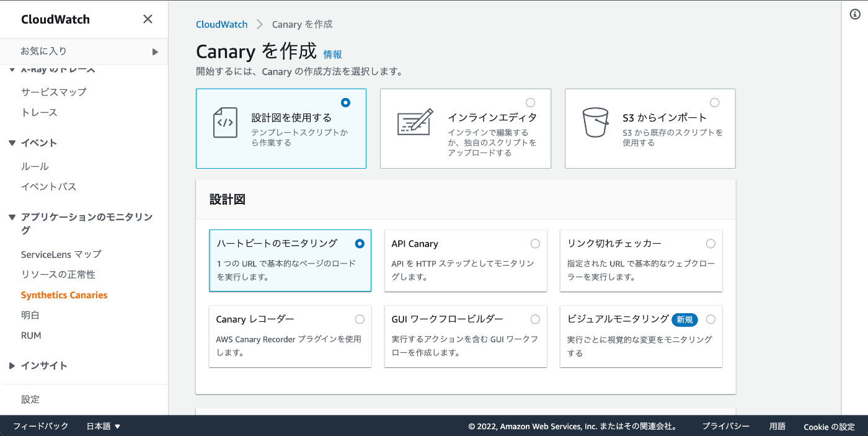Viewport: 868px width, 436px height.
Task: Collapse the イベント section triangle
Action: [x=12, y=143]
